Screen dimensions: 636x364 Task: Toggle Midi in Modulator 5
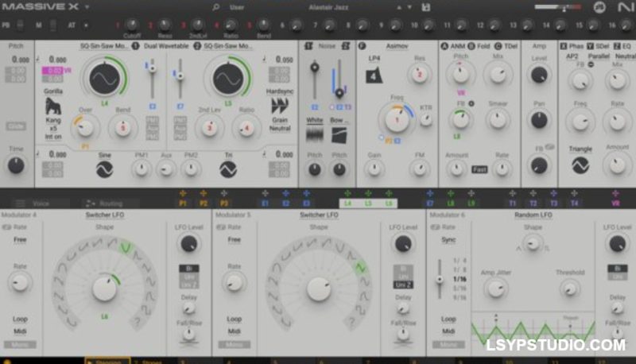point(234,331)
